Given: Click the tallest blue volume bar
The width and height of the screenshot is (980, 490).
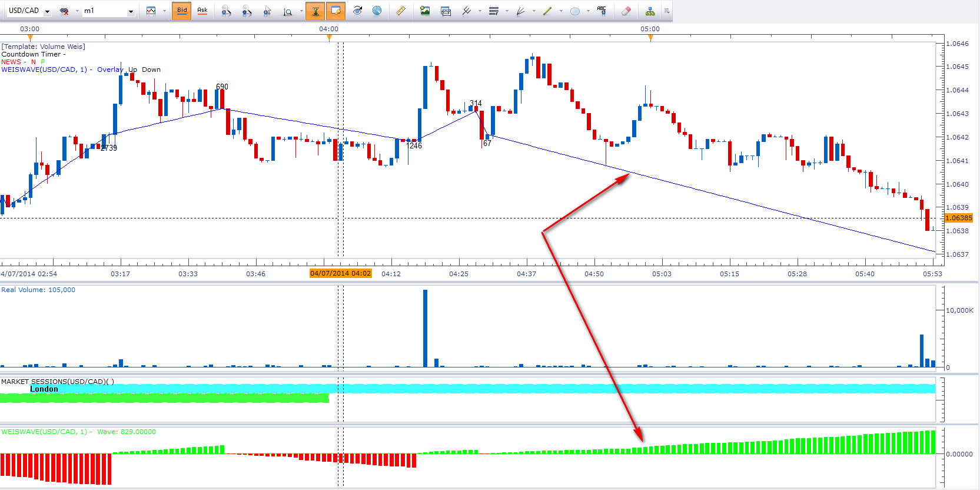Looking at the screenshot, I should click(x=425, y=328).
